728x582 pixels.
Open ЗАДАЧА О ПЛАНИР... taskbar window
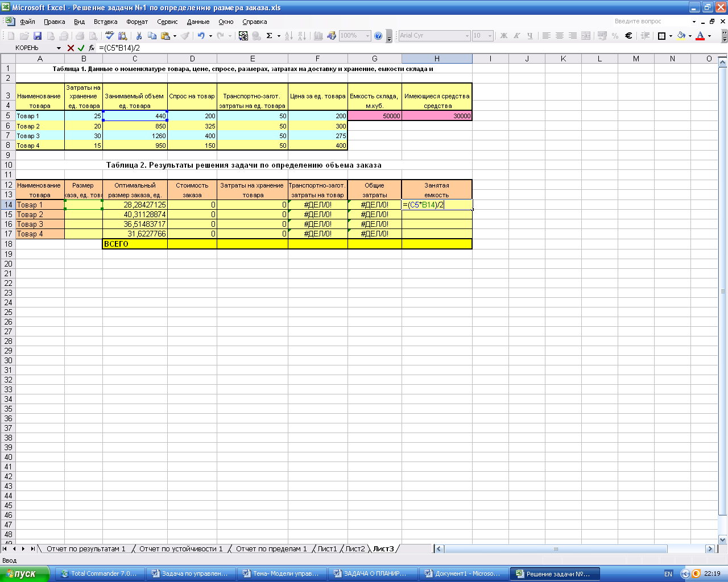coord(372,573)
